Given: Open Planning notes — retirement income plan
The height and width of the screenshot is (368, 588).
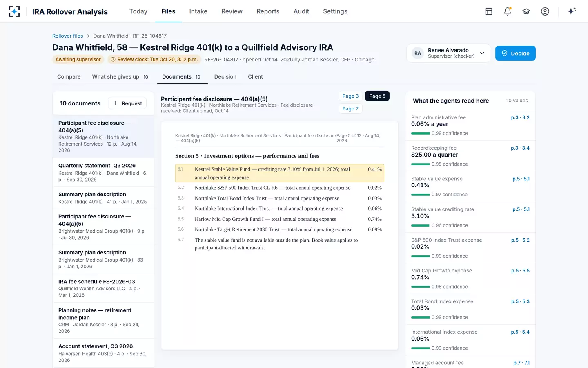Looking at the screenshot, I should (x=103, y=321).
